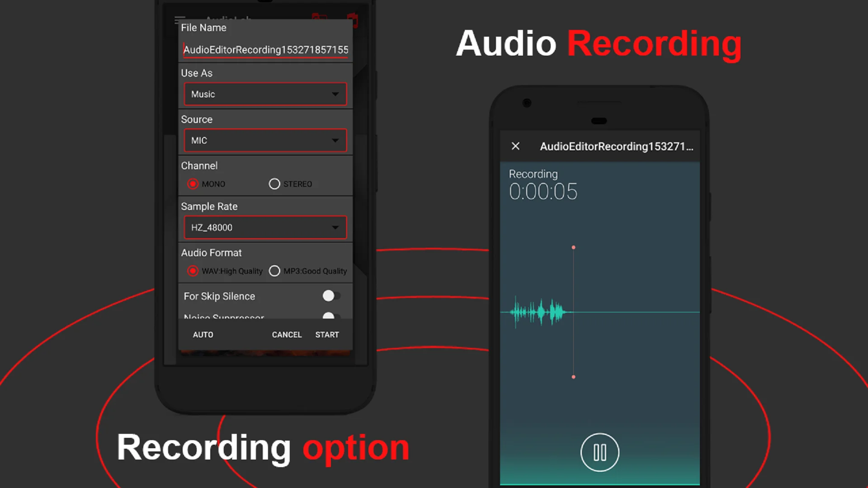868x488 pixels.
Task: Select the STEREO channel radio button
Action: [x=274, y=183]
